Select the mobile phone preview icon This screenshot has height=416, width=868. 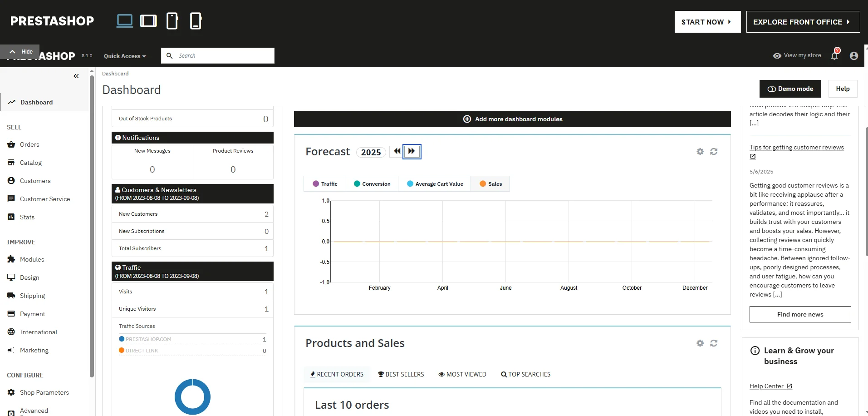pos(196,21)
